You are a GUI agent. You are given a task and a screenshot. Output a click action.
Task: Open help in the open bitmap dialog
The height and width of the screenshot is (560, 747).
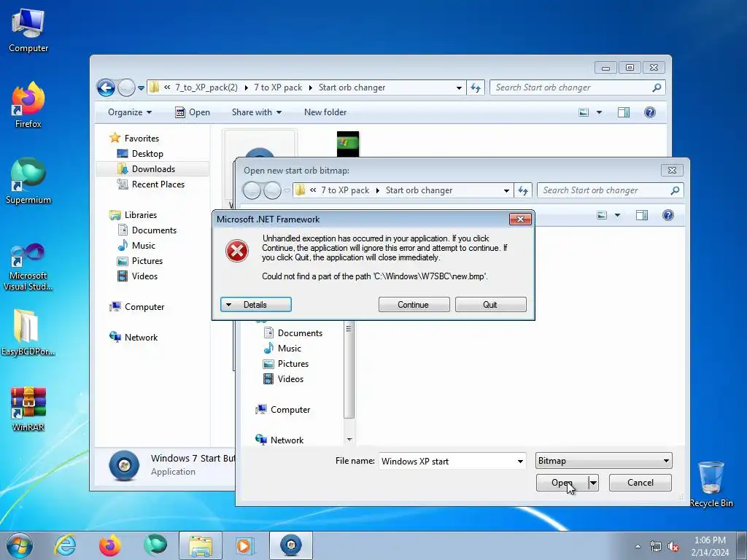click(x=668, y=215)
